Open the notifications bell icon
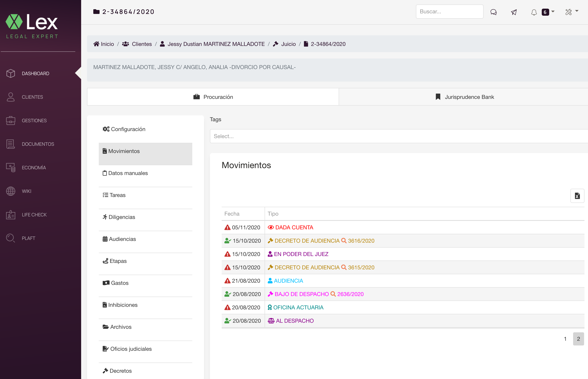 click(x=534, y=12)
